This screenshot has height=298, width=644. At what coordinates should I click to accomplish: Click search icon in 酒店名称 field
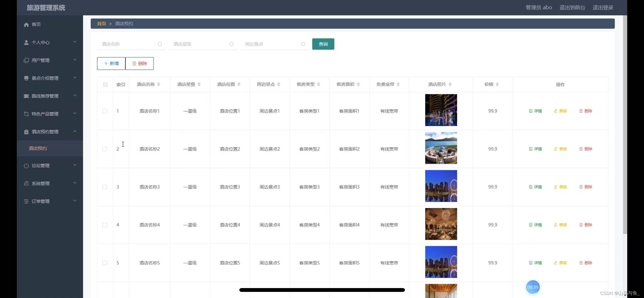[x=160, y=44]
